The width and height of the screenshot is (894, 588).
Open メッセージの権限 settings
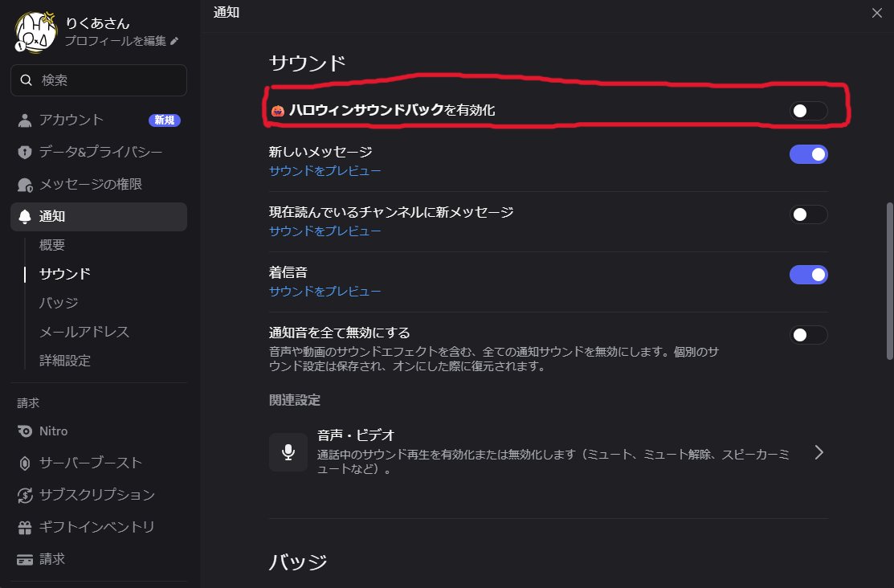[x=99, y=184]
